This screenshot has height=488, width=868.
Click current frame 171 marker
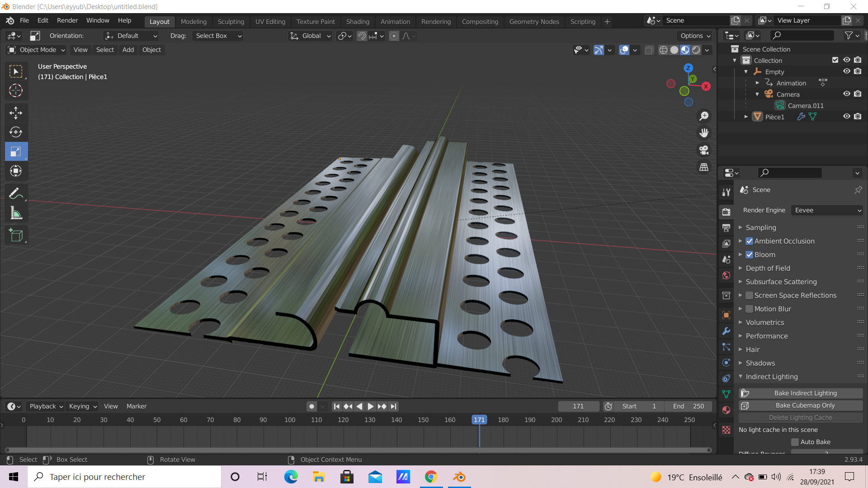[479, 420]
